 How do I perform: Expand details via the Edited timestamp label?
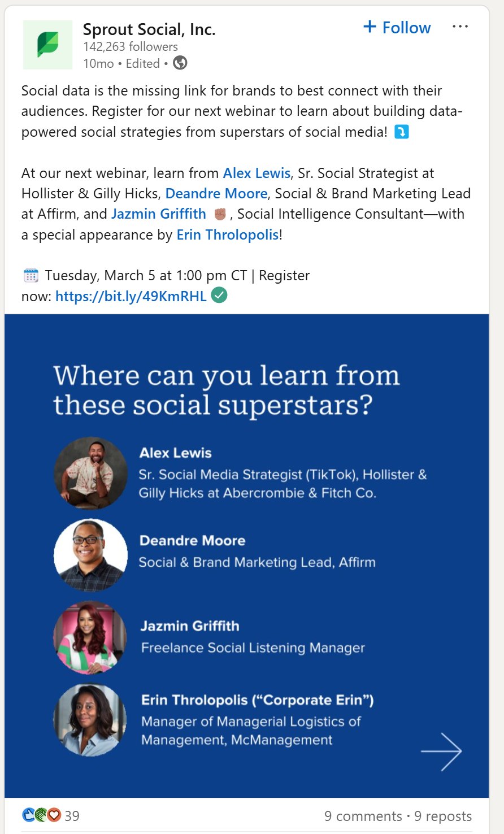[142, 64]
